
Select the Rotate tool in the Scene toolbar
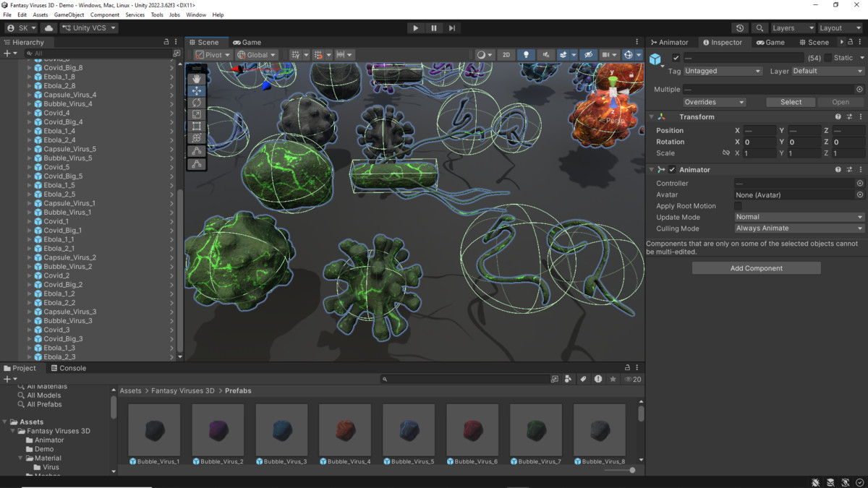(196, 102)
